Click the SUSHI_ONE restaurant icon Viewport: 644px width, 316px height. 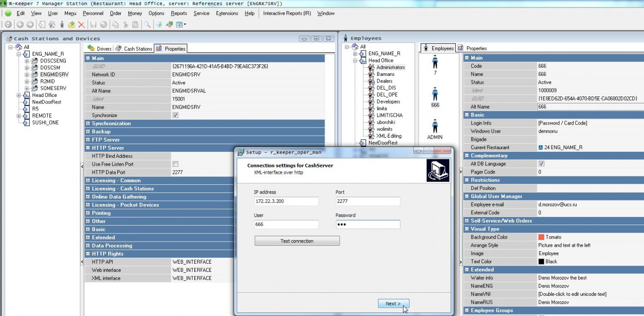(27, 122)
